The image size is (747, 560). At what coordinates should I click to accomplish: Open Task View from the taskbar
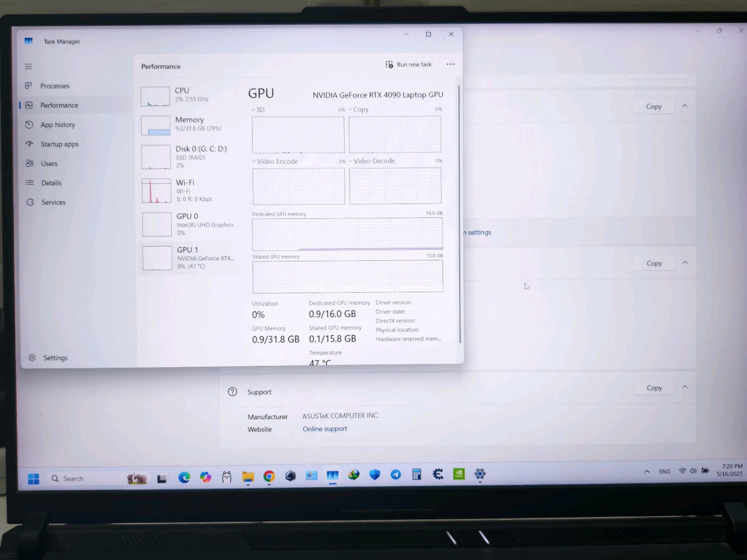[162, 478]
